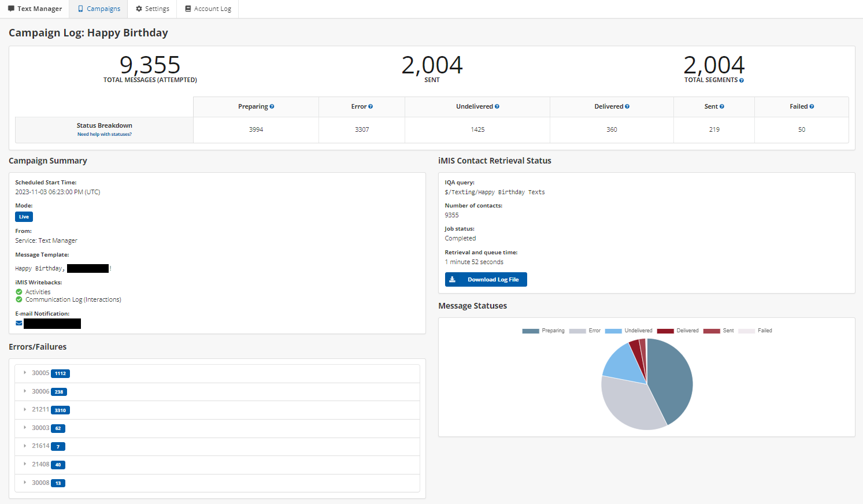863x504 pixels.
Task: Toggle Undelivered series in chart legend
Action: click(x=628, y=331)
